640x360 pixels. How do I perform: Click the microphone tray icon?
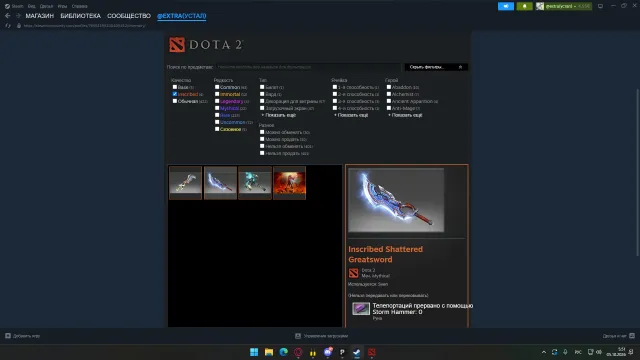[x=565, y=352]
